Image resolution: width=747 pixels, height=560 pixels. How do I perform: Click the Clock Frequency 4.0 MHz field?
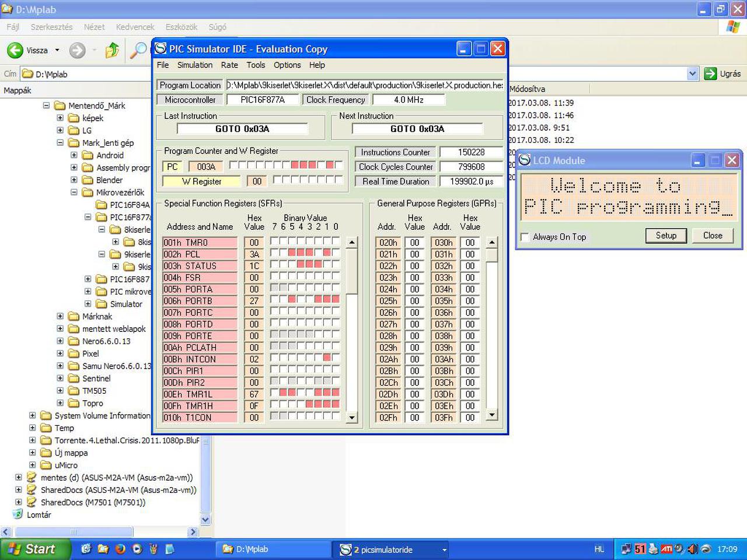pos(409,100)
